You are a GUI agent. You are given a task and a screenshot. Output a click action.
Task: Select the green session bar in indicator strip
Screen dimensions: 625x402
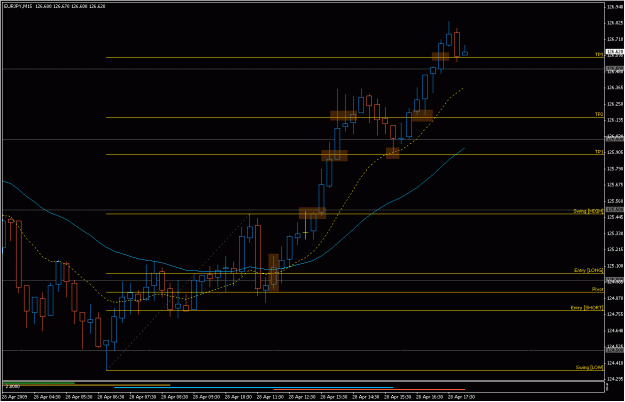pos(39,383)
